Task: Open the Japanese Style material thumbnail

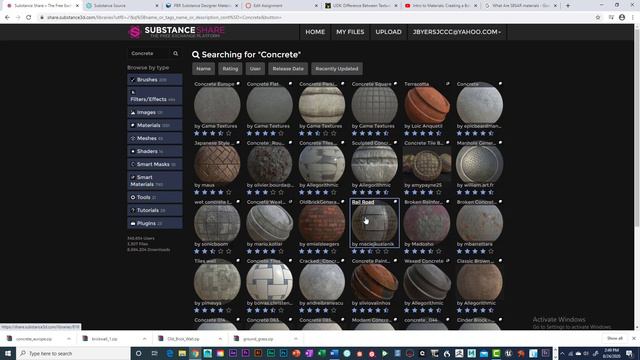Action: point(217,164)
